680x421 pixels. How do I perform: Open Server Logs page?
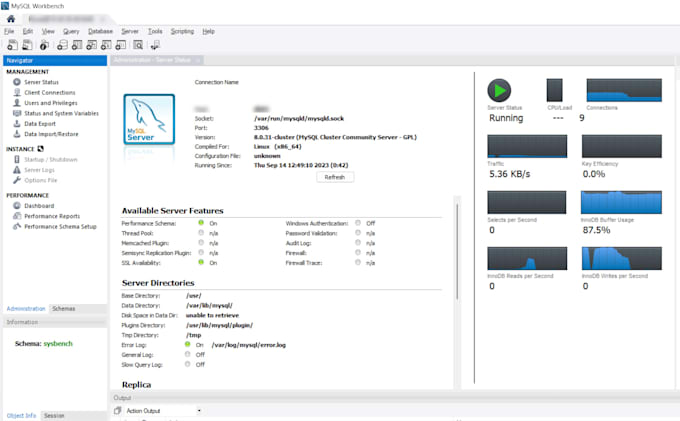(39, 170)
